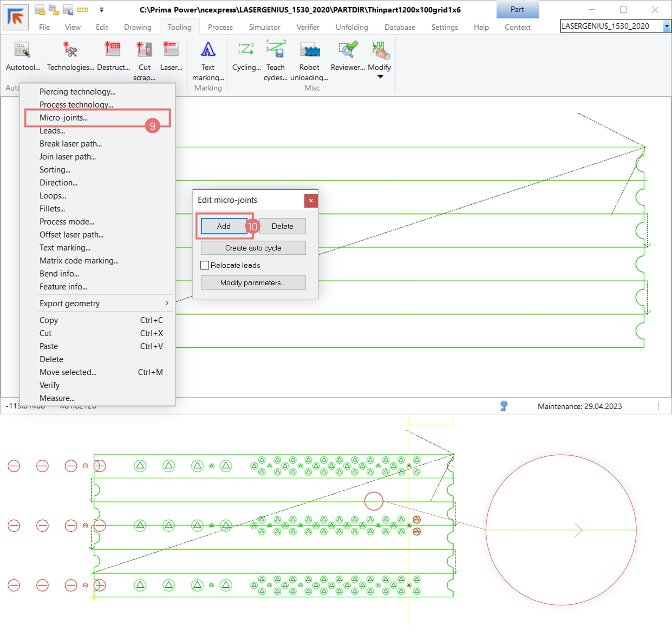Choose Micro-joints from the context menu

(x=64, y=118)
